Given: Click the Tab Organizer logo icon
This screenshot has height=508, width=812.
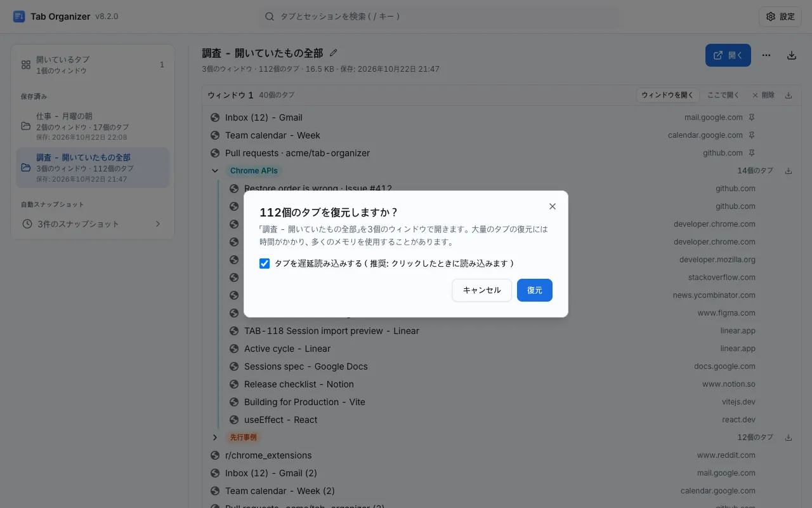Looking at the screenshot, I should [19, 17].
